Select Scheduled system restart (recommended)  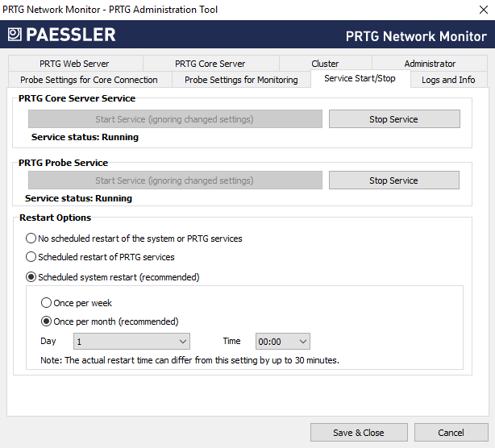[31, 277]
